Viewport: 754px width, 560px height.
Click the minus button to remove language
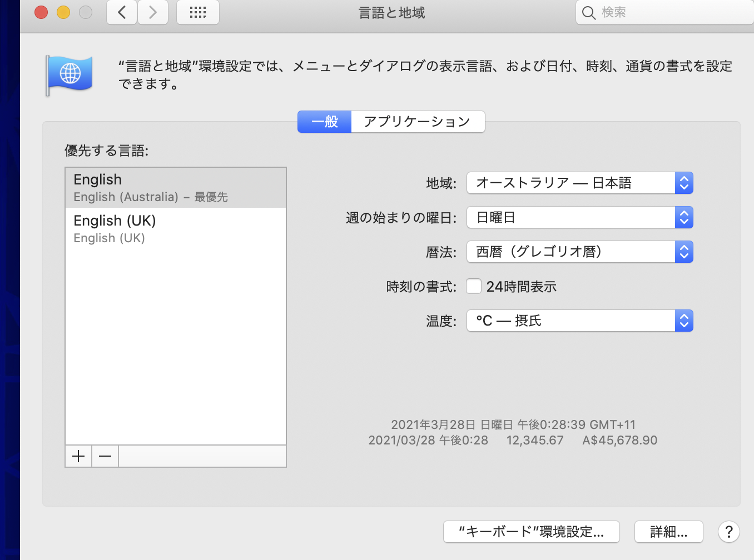(x=105, y=456)
